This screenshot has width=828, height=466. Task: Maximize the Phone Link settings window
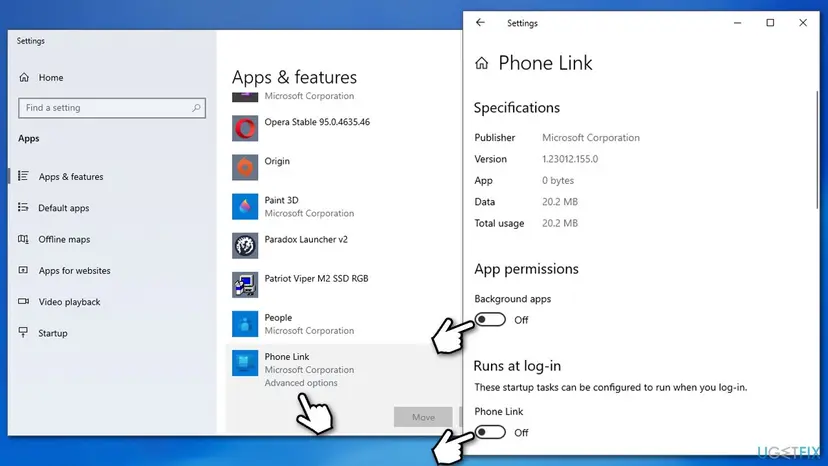770,23
